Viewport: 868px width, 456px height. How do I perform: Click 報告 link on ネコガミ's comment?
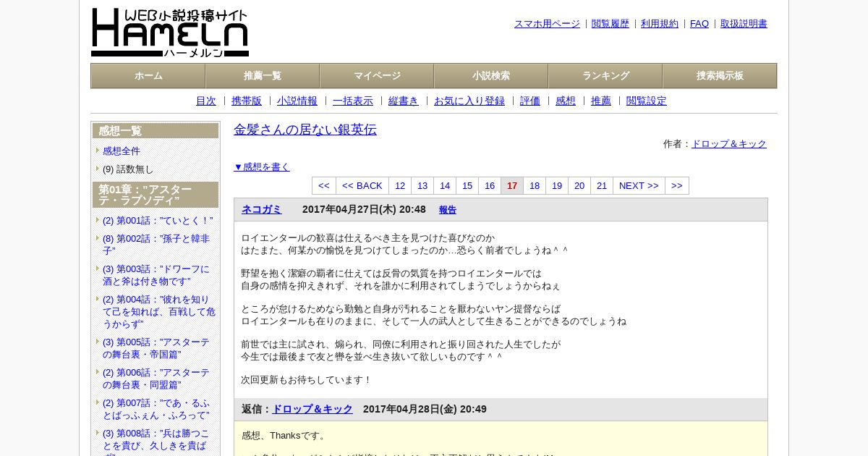pos(448,210)
